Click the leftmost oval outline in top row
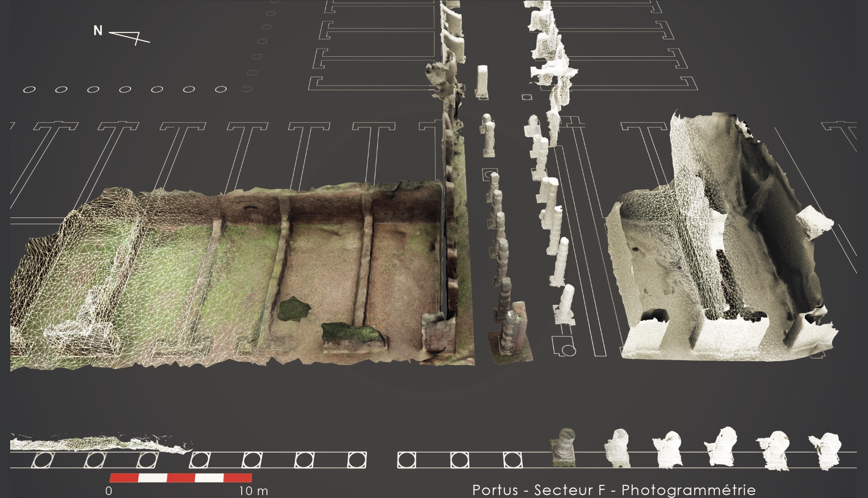 pyautogui.click(x=30, y=90)
